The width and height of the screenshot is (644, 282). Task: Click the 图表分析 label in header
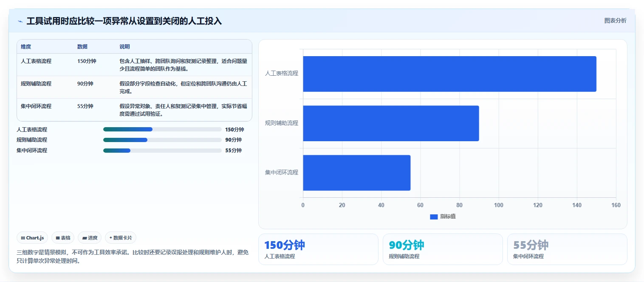tap(615, 20)
